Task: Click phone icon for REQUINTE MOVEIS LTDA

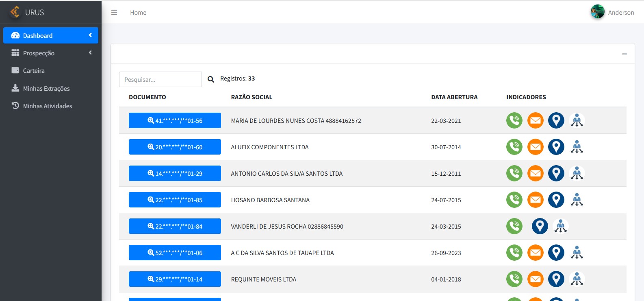Action: (514, 279)
